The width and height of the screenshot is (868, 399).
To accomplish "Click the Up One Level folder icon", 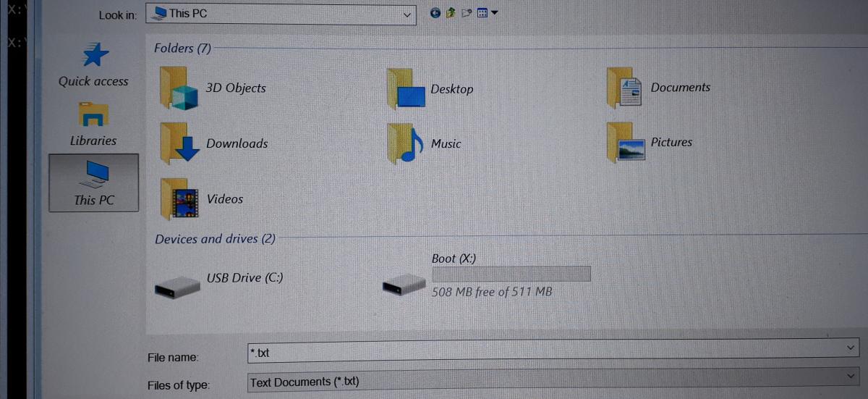I will [451, 12].
